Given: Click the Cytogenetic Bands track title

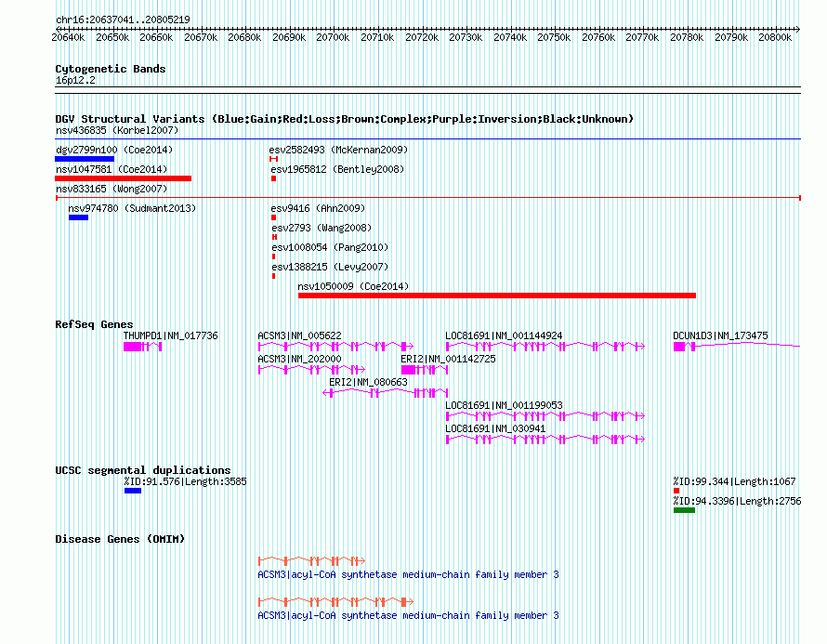Looking at the screenshot, I should point(111,69).
